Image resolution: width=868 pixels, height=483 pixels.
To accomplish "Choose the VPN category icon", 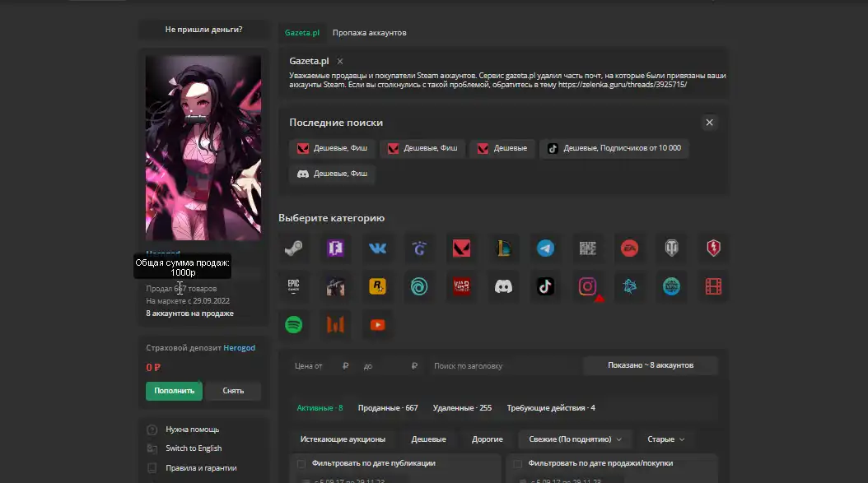I will coord(671,286).
